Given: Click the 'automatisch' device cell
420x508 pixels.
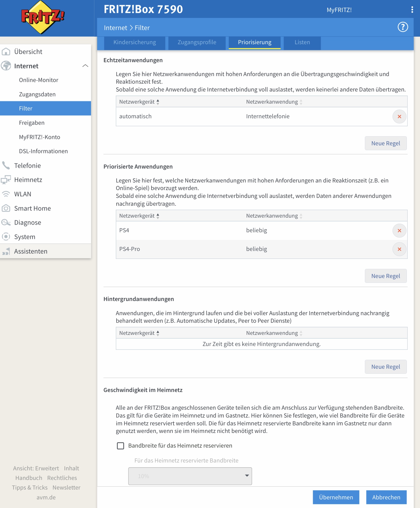Looking at the screenshot, I should click(x=135, y=117).
